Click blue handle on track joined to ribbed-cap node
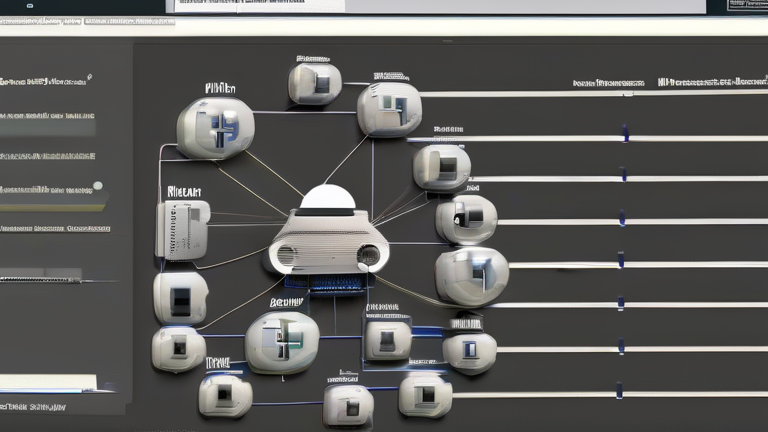This screenshot has height=432, width=768. click(621, 346)
